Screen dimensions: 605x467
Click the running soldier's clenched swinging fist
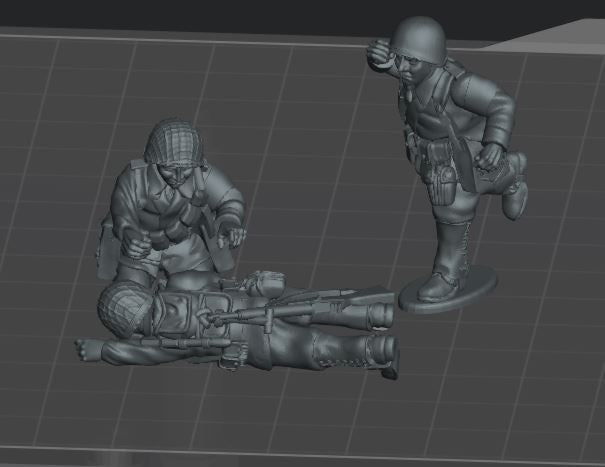(490, 155)
